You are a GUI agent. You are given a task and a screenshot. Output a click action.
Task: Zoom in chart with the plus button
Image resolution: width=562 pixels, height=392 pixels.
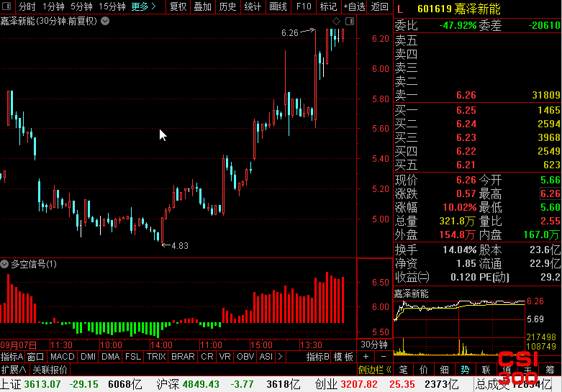click(366, 357)
